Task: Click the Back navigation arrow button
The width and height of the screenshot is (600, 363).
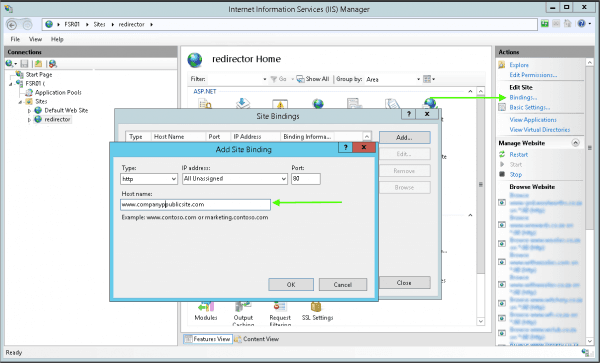Action: tap(12, 25)
